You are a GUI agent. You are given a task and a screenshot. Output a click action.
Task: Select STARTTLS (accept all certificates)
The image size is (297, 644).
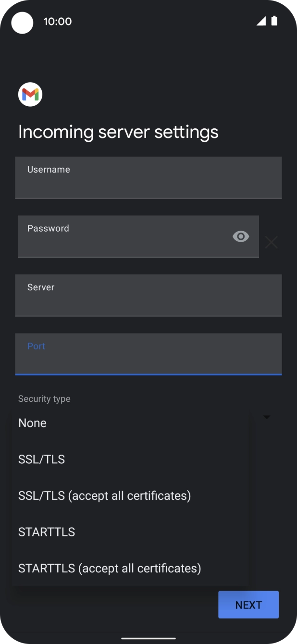[109, 568]
